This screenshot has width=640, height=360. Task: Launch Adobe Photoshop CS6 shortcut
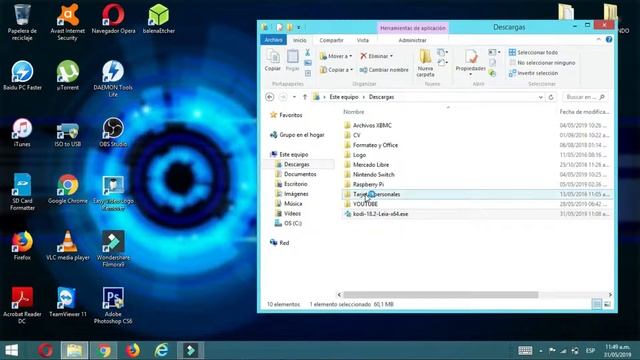coord(113,305)
